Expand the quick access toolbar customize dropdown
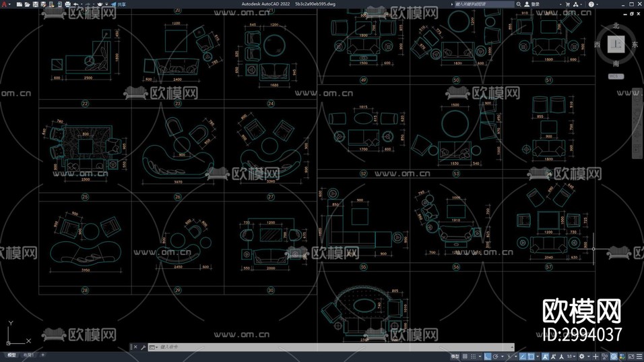644x362 pixels. point(107,4)
